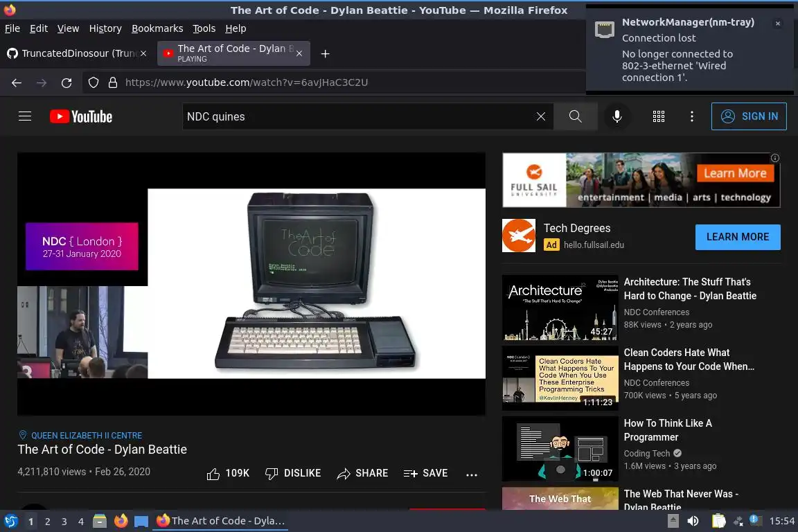Click the SIGN IN button
This screenshot has width=798, height=532.
click(749, 116)
